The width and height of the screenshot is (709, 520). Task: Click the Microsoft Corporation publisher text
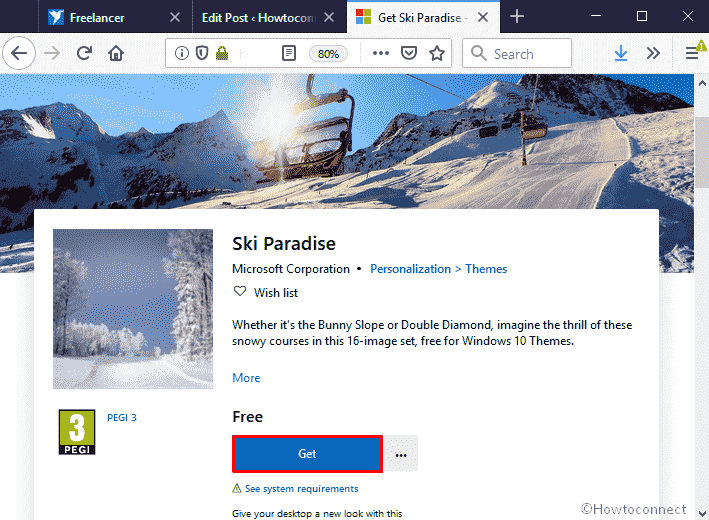click(x=291, y=269)
